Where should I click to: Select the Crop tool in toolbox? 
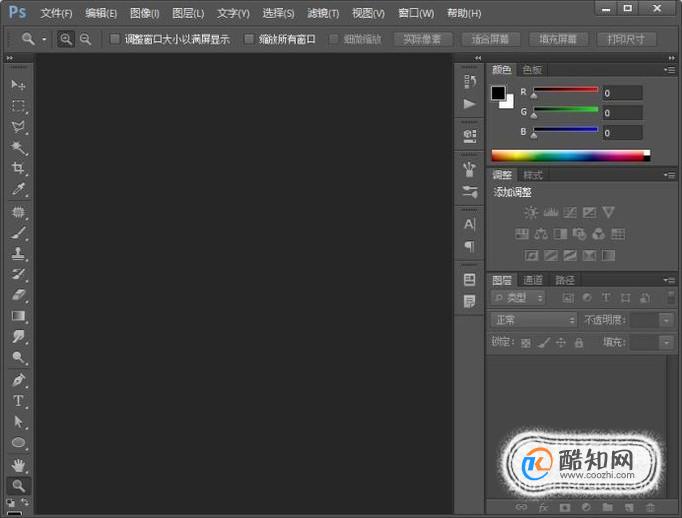[x=18, y=168]
